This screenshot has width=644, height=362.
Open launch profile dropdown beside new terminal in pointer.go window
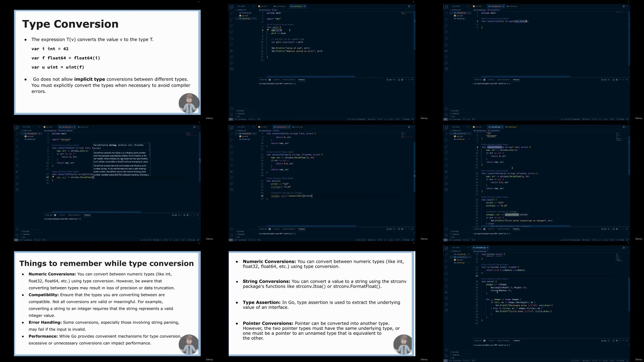[x=396, y=79]
